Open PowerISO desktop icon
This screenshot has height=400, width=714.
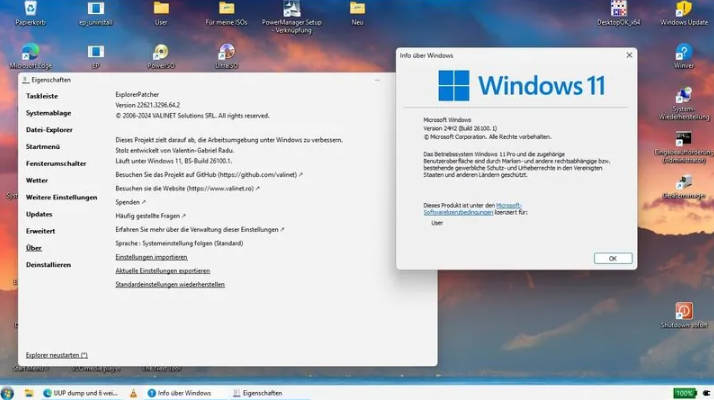click(161, 56)
